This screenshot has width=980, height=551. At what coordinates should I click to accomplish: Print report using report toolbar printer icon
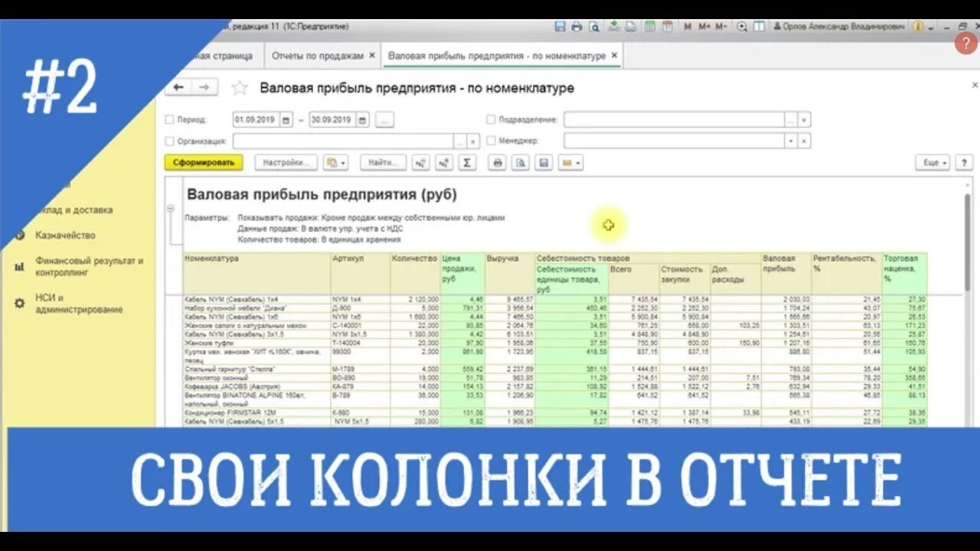[x=497, y=162]
